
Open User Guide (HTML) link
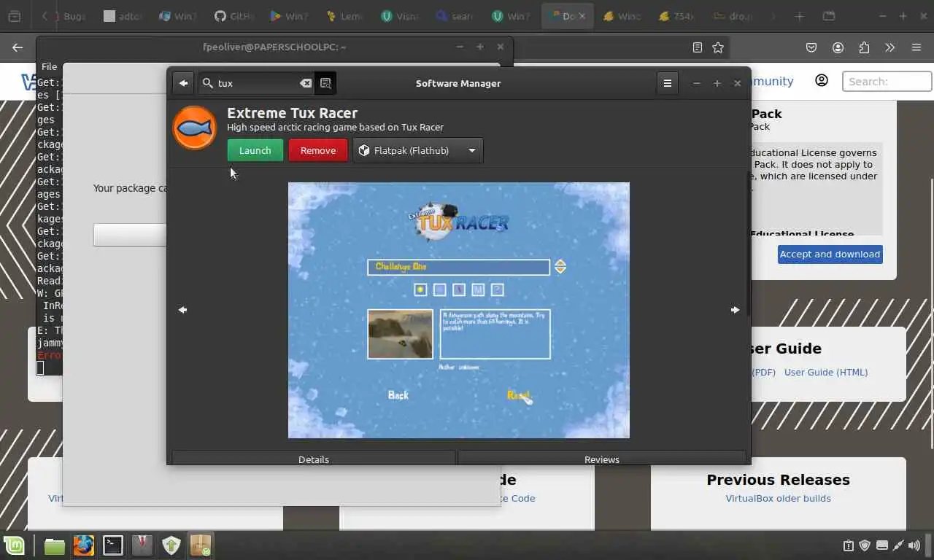pos(826,372)
